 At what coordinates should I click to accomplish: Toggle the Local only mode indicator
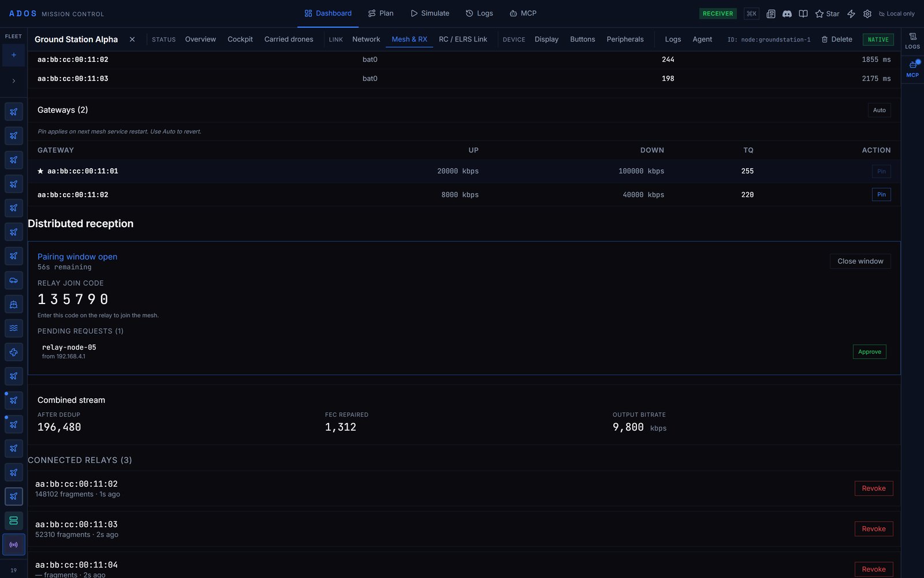click(897, 13)
